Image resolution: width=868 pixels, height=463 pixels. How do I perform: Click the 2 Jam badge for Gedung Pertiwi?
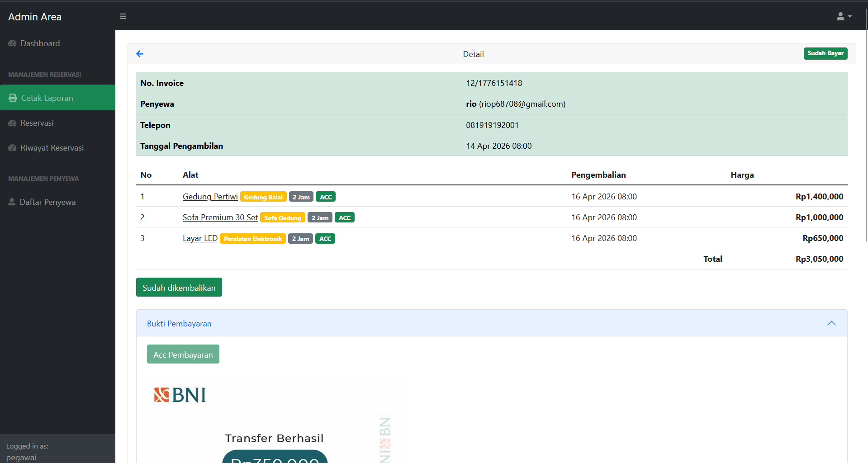tap(301, 197)
